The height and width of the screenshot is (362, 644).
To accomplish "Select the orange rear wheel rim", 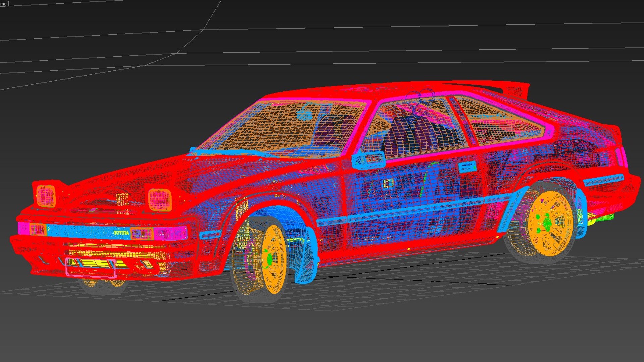I will click(550, 223).
